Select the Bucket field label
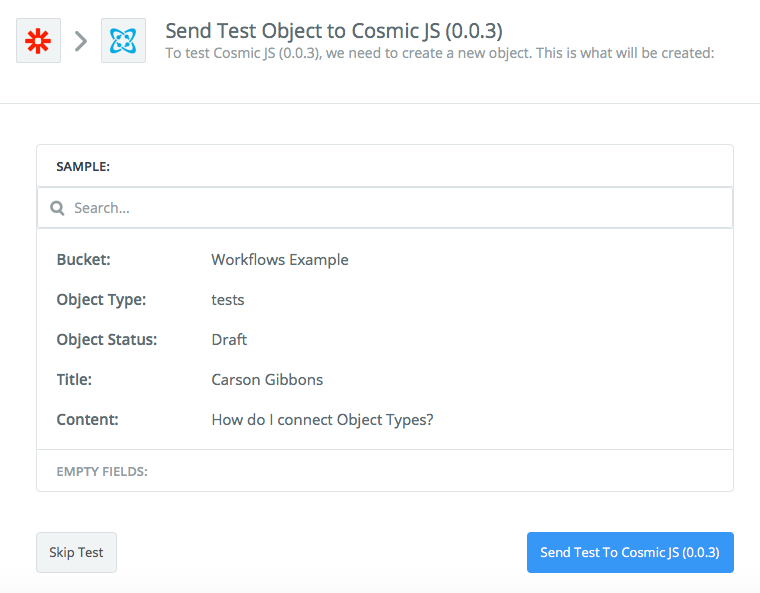This screenshot has height=593, width=760. point(83,260)
